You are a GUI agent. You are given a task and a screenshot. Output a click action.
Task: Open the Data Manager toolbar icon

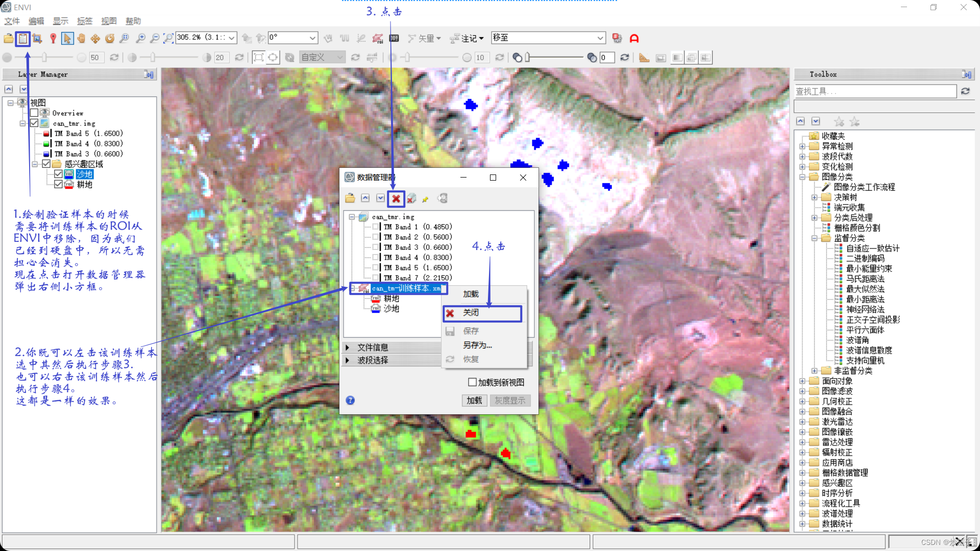(22, 38)
